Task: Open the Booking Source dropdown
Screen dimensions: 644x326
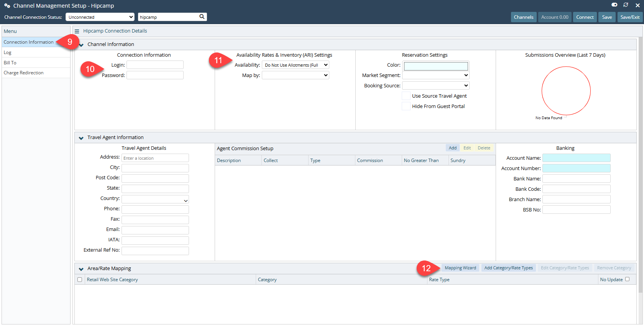Action: coord(436,85)
